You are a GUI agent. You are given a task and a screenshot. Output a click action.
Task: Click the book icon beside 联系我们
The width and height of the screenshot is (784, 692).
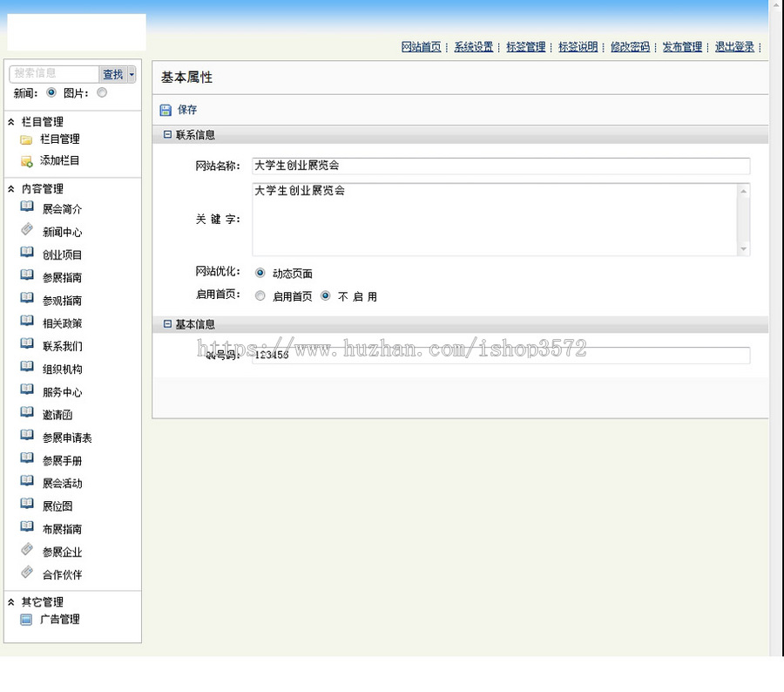point(27,343)
